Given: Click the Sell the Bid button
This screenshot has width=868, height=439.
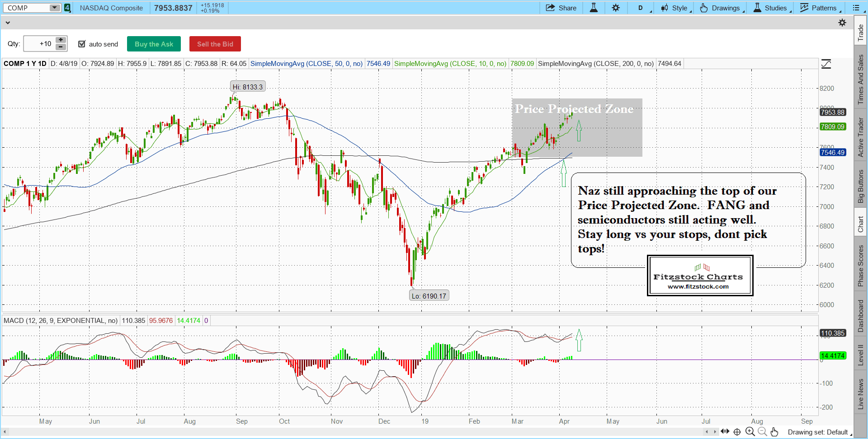Looking at the screenshot, I should point(215,44).
